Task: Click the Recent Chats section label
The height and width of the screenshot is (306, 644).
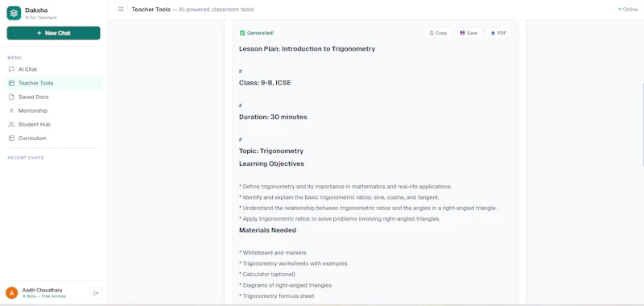Action: (26, 158)
